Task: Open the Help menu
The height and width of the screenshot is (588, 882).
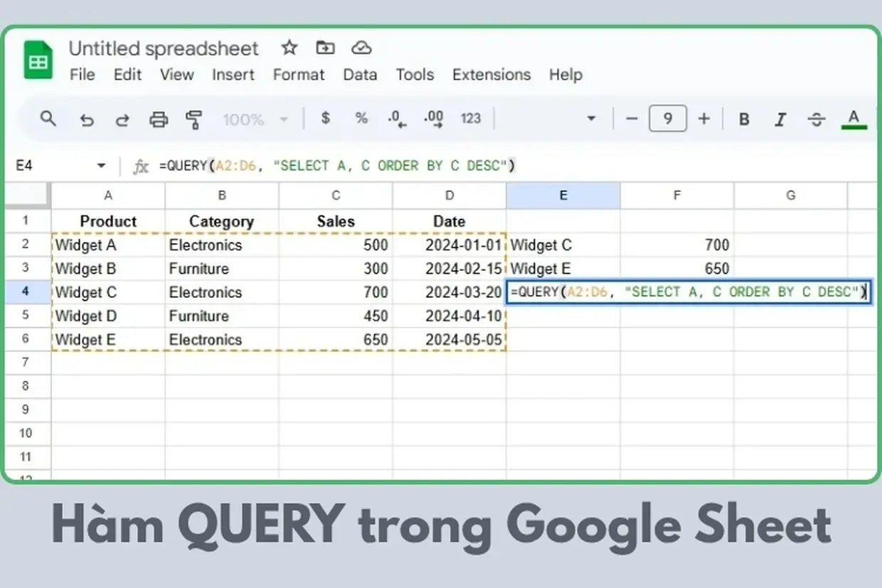Action: 565,75
